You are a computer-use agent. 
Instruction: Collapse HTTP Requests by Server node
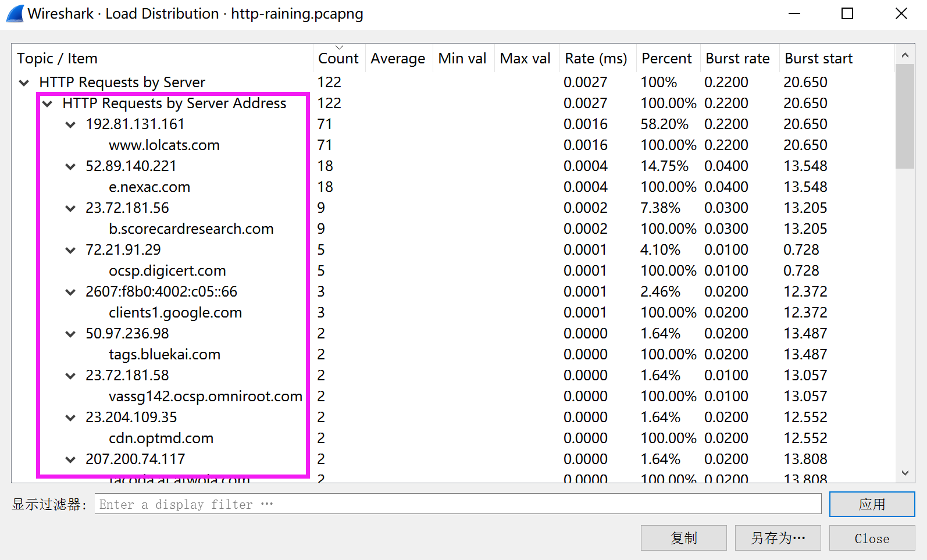pos(24,83)
